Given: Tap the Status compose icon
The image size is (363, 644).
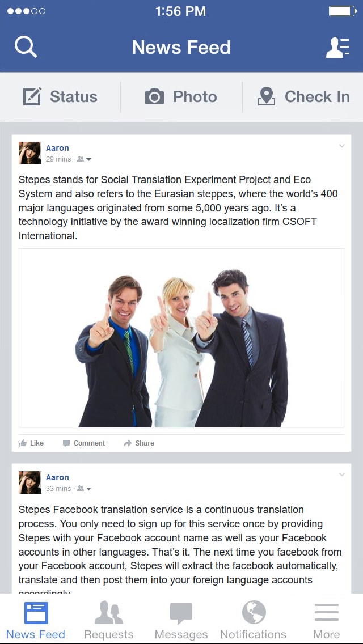Looking at the screenshot, I should (32, 96).
